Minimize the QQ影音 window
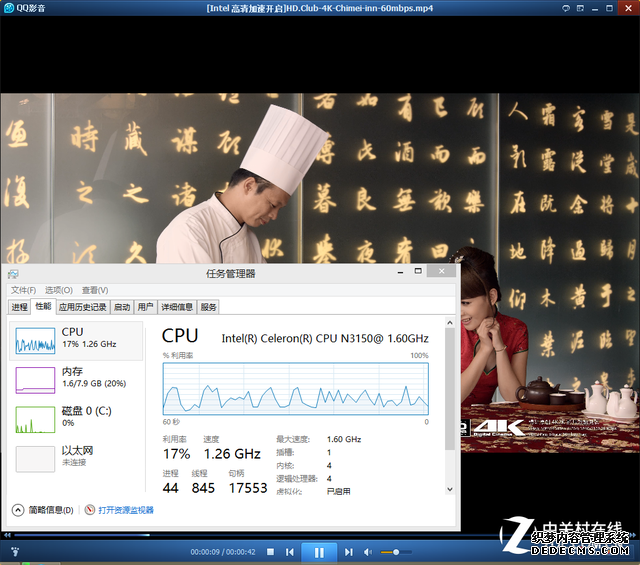Image resolution: width=640 pixels, height=565 pixels. pos(595,8)
